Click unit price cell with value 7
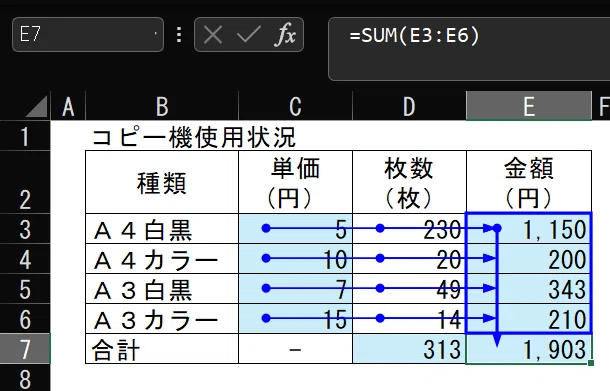610x391 pixels. 295,288
